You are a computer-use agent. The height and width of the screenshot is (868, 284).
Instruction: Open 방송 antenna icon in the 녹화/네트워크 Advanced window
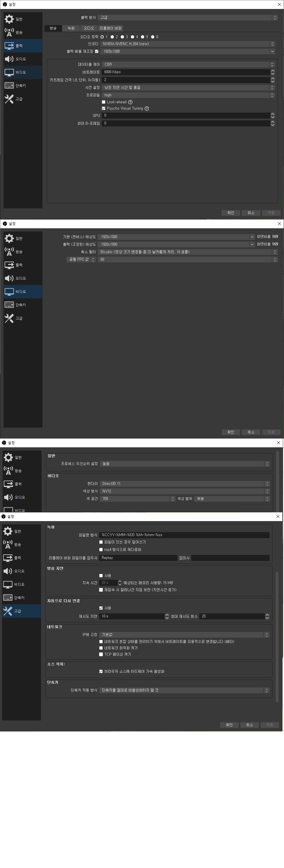[x=8, y=544]
